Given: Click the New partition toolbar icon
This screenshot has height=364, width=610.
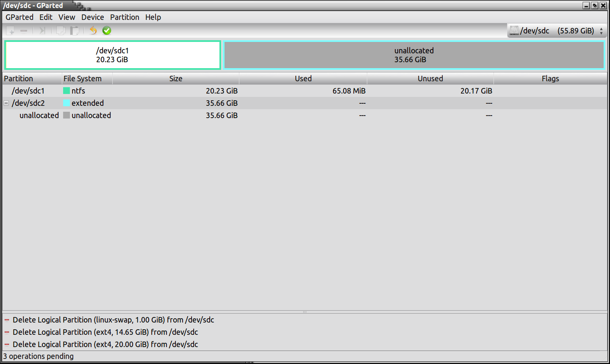Looking at the screenshot, I should 11,30.
